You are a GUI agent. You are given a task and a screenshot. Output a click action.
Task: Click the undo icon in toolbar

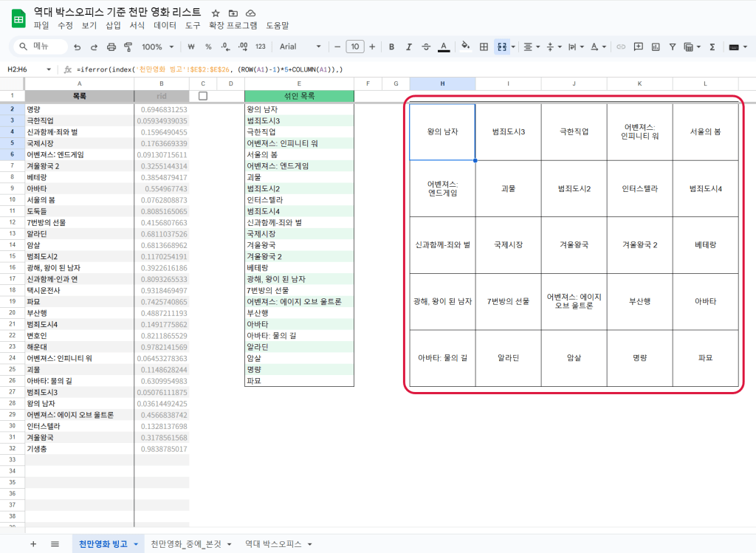[x=77, y=47]
